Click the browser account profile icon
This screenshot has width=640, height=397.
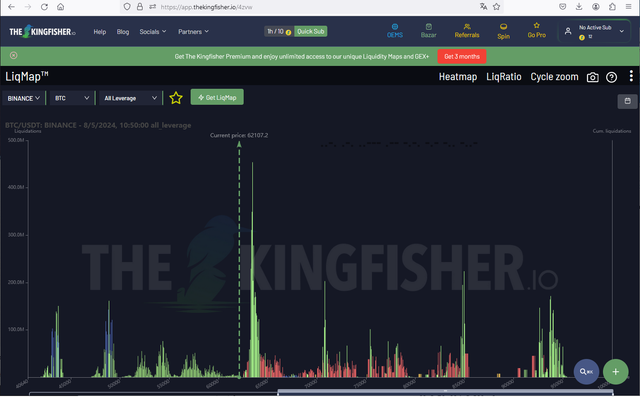(x=596, y=7)
